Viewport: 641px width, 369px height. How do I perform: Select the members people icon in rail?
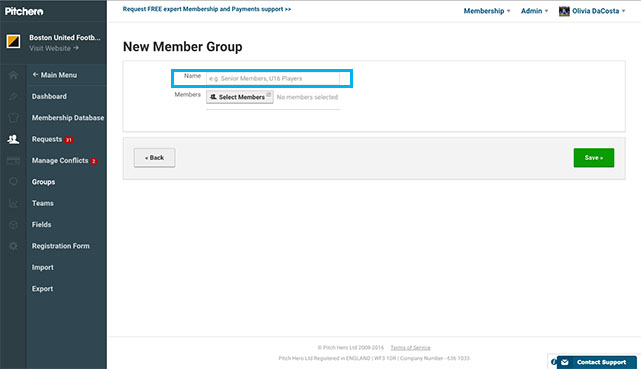[x=13, y=139]
